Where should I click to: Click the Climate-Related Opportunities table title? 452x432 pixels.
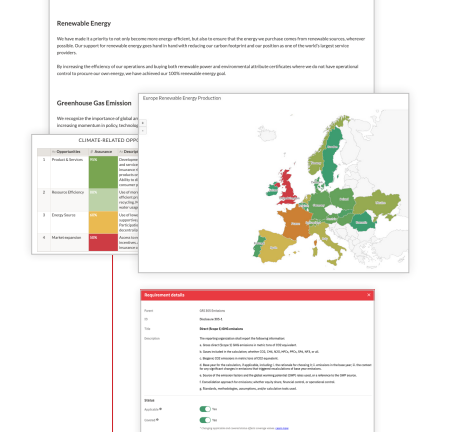click(x=108, y=140)
